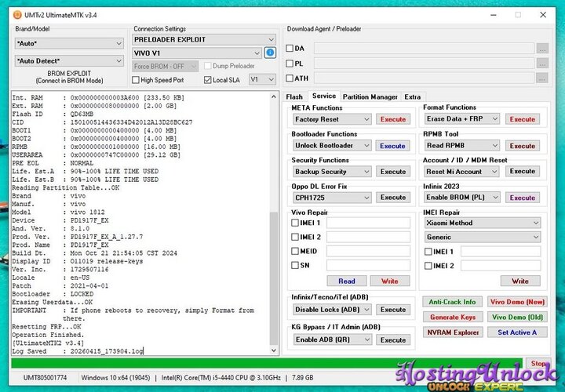Open the Erase Data + FRP dropdown

pyautogui.click(x=462, y=119)
